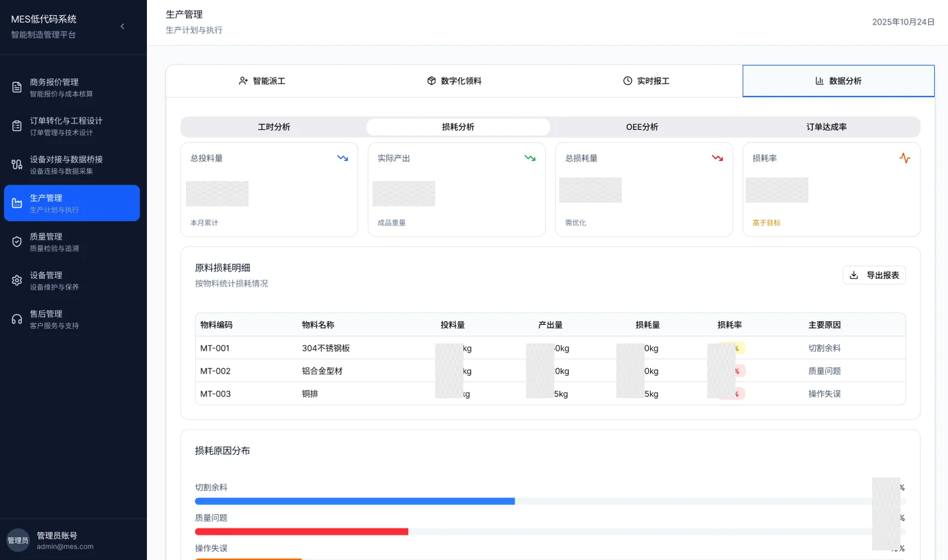Export report with 导出报表 button
Screen dimensions: 948x560
874,275
